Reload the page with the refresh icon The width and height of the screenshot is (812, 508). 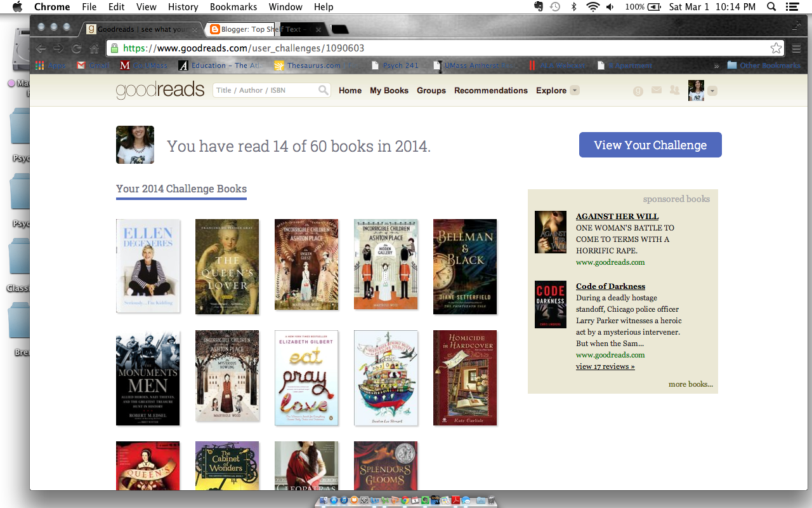tap(77, 48)
